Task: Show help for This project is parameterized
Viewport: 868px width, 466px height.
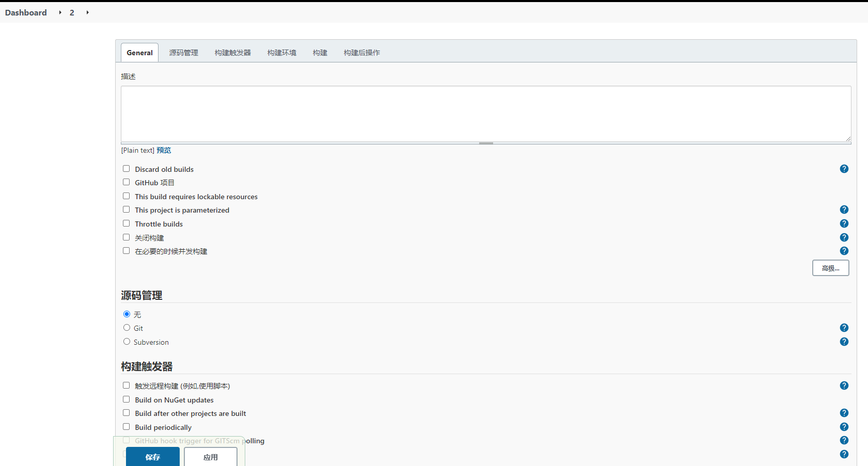Action: [844, 210]
